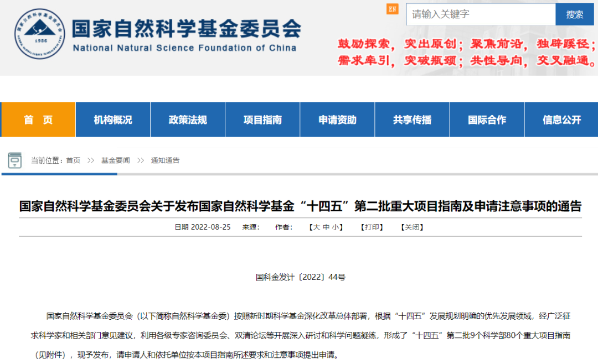Viewport: 598px width, 364px height.
Task: Click the 搜索 search button
Action: click(x=574, y=14)
